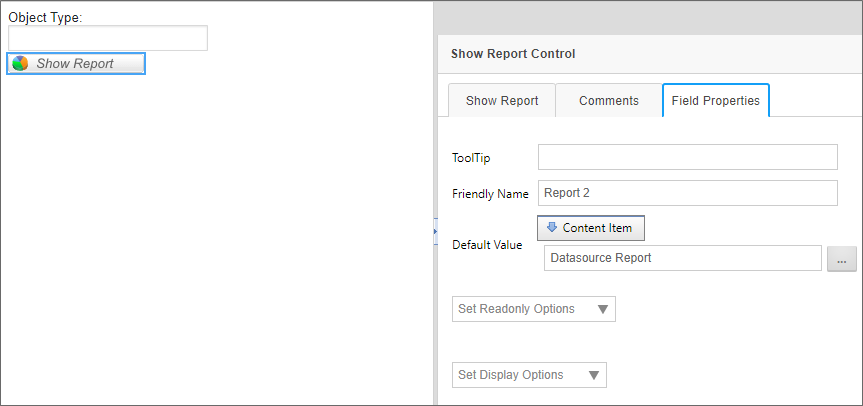Click the Datasource Report default value field
The width and height of the screenshot is (863, 406).
point(682,259)
